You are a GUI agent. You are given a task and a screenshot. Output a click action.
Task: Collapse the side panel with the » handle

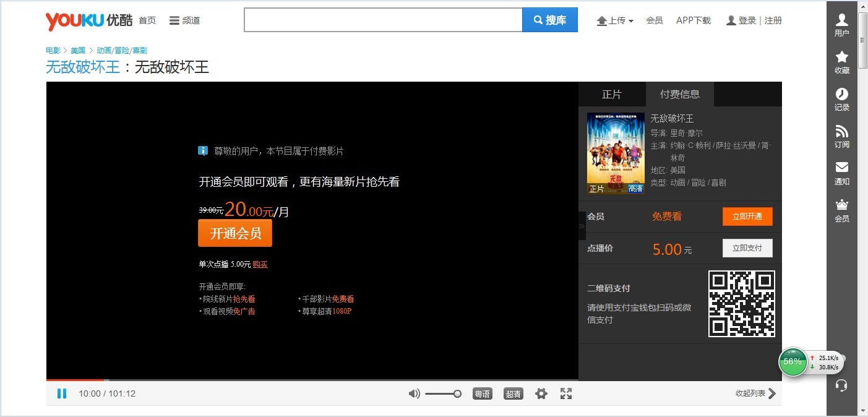(582, 226)
